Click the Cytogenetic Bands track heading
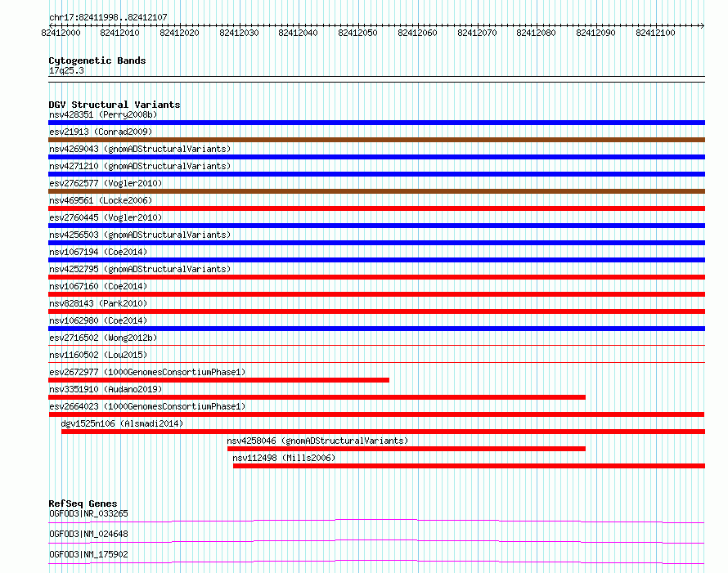The height and width of the screenshot is (573, 728). coord(97,60)
